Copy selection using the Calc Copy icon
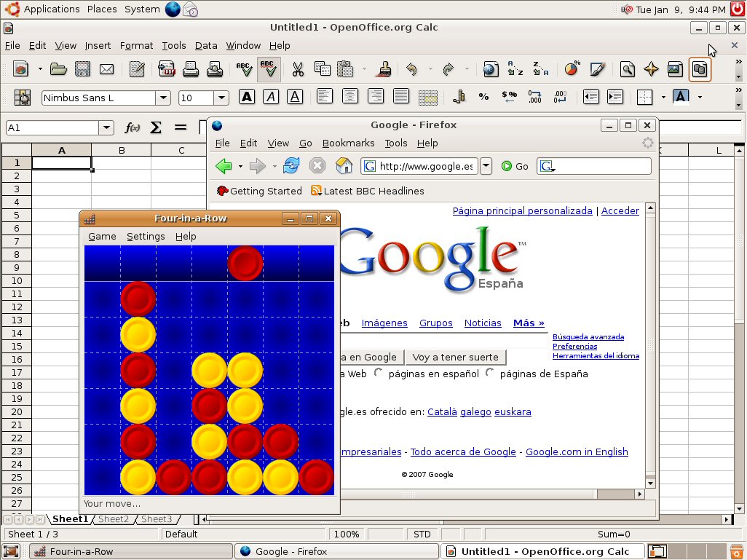The width and height of the screenshot is (747, 560). 322,70
